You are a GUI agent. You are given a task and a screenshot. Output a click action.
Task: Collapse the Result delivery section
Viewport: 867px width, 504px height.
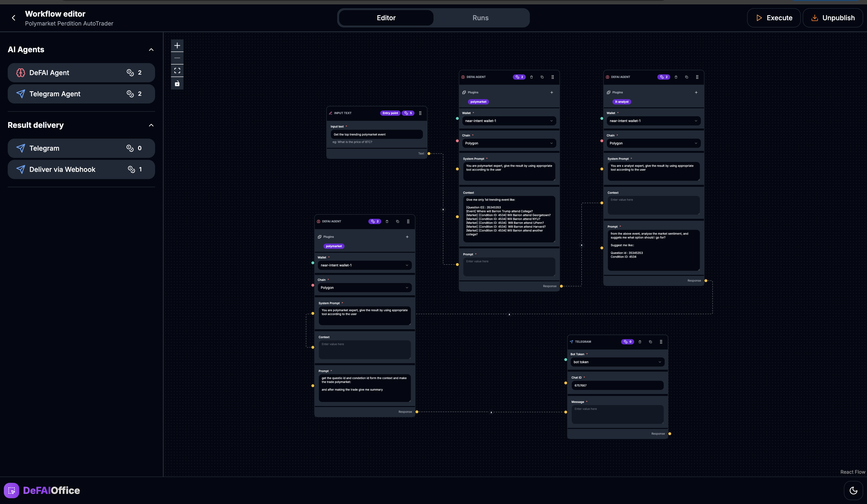pyautogui.click(x=151, y=125)
